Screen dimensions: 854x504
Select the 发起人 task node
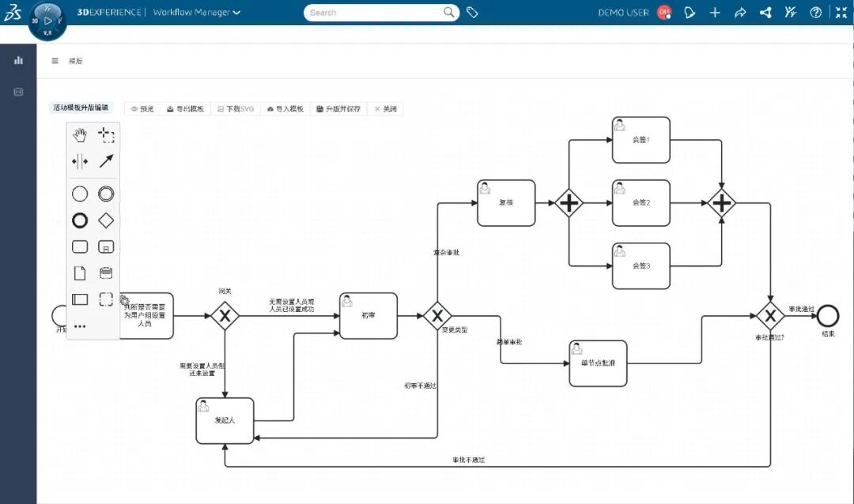pos(225,421)
